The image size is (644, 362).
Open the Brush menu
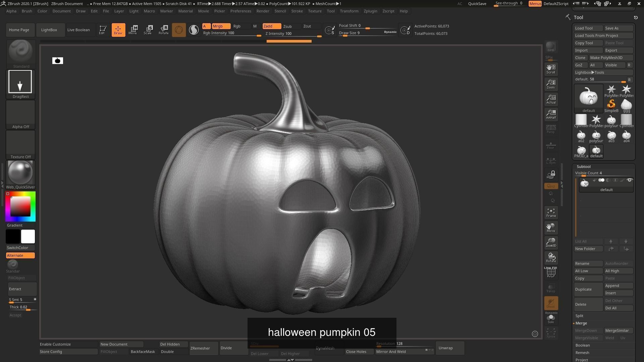click(27, 11)
